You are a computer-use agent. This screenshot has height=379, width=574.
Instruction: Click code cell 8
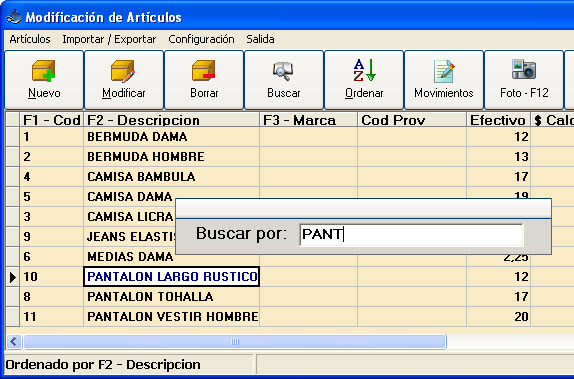pyautogui.click(x=52, y=297)
